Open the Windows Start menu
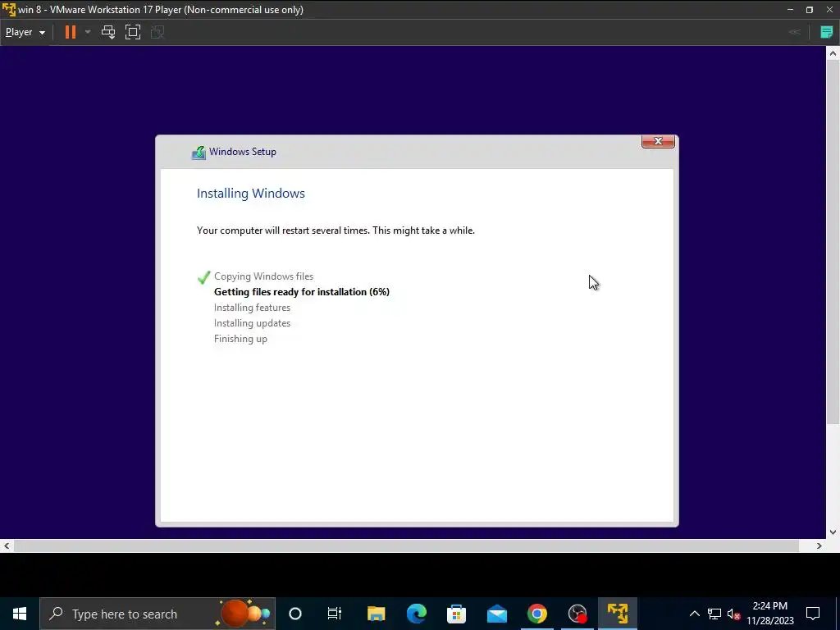The image size is (840, 630). click(20, 614)
